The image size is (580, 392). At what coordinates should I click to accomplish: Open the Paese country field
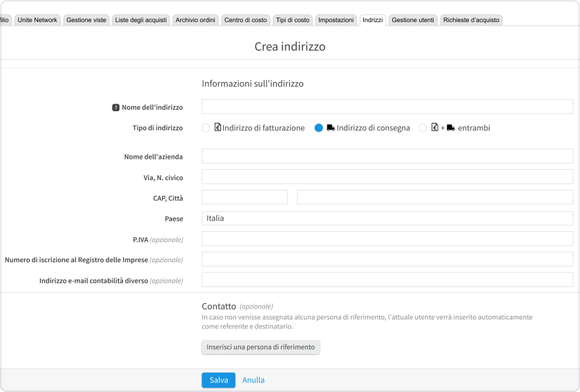click(x=387, y=218)
